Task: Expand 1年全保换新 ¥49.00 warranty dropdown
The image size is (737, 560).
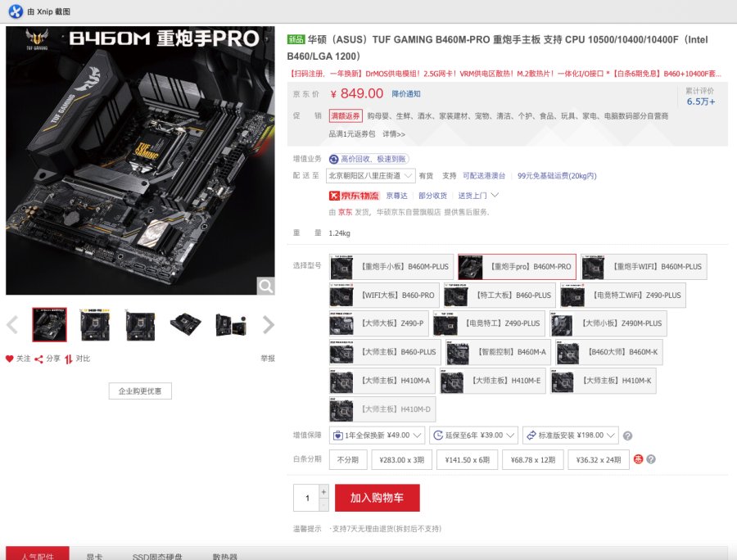Action: 377,436
